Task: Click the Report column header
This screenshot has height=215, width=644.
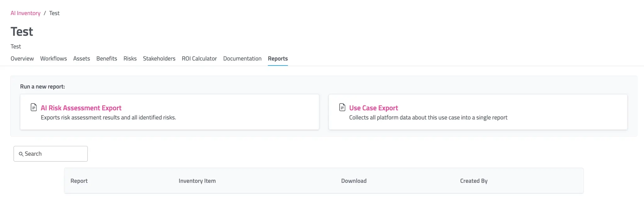Action: coord(79,181)
